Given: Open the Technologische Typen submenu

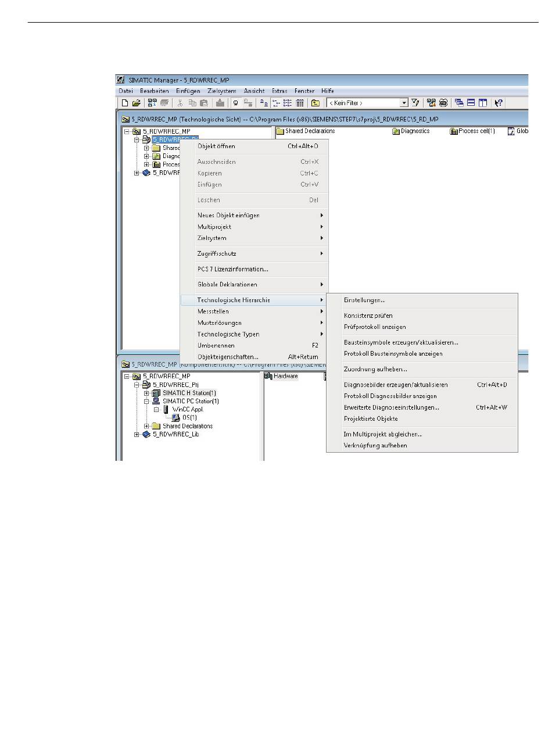Looking at the screenshot, I should tap(255, 335).
